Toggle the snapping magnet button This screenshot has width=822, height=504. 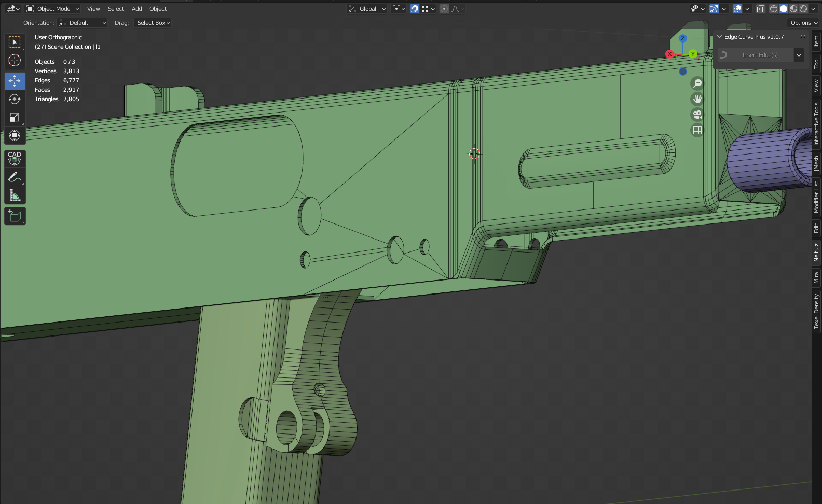click(x=415, y=9)
